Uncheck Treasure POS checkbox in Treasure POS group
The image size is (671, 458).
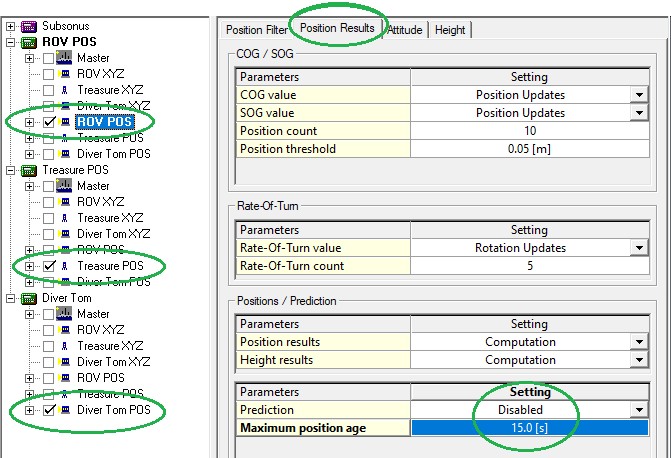tap(49, 266)
